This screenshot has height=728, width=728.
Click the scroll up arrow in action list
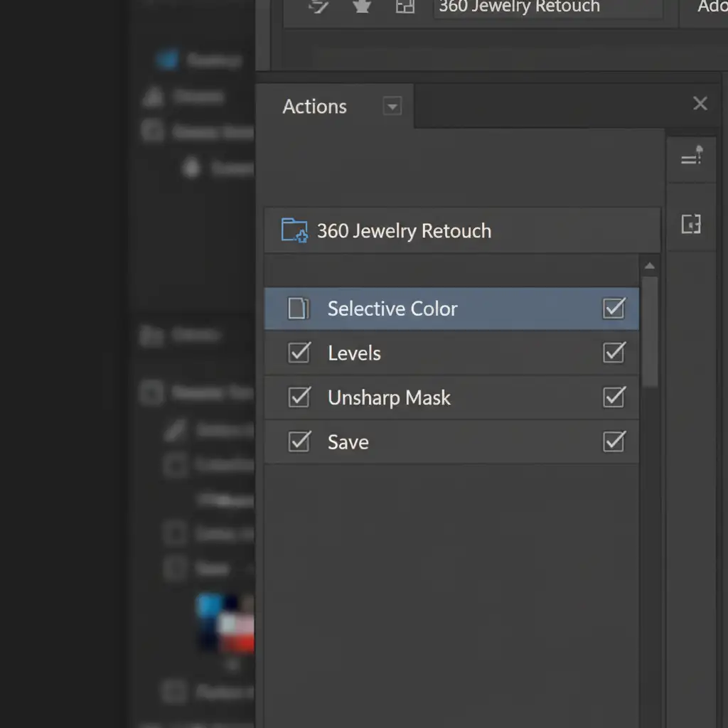coord(649,267)
